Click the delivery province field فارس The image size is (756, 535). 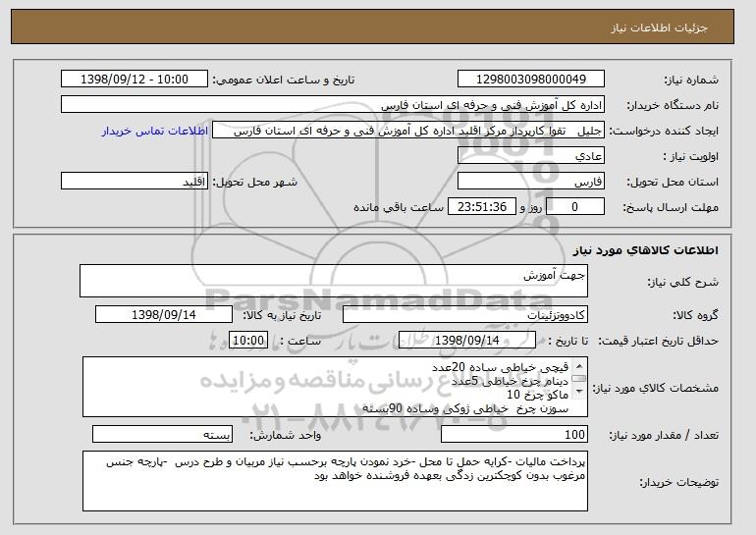click(x=531, y=182)
